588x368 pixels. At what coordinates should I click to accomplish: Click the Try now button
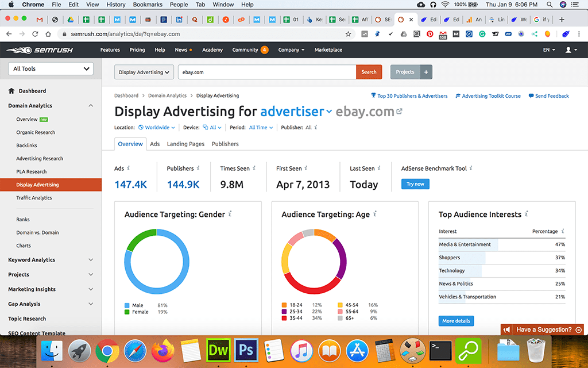click(x=415, y=184)
